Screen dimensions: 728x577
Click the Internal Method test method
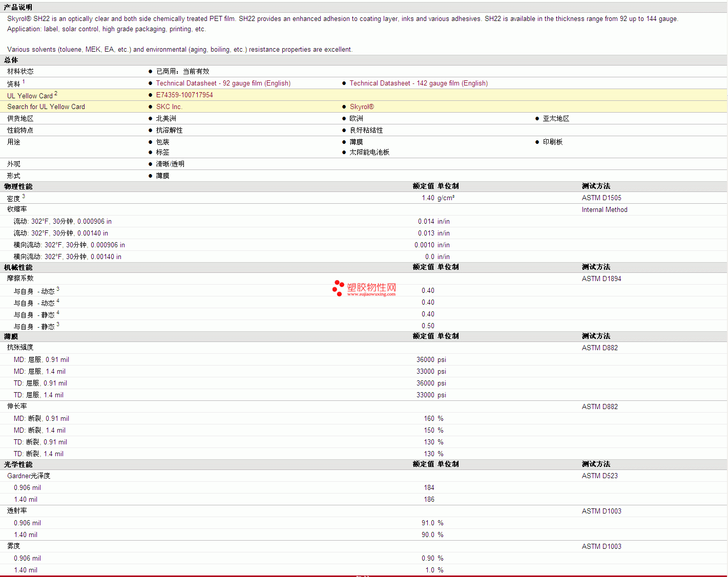point(605,210)
